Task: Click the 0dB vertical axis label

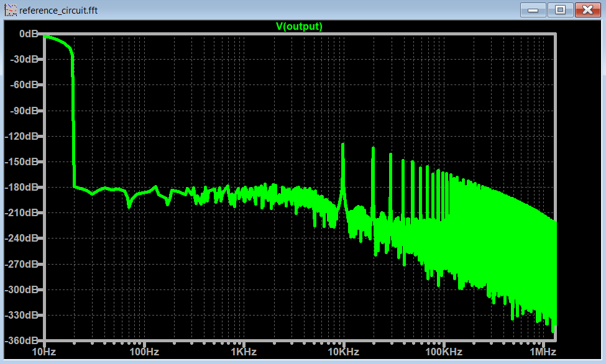Action: (29, 34)
